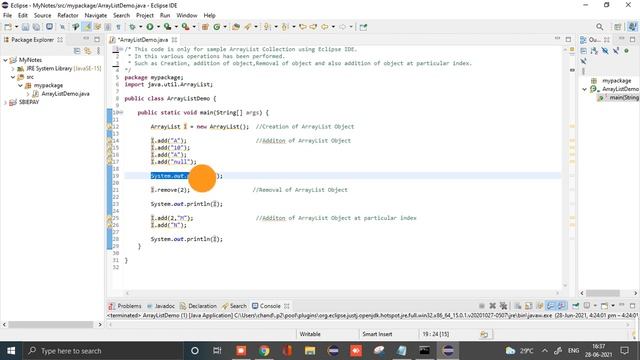Image resolution: width=640 pixels, height=360 pixels.
Task: Expand ArrayListDemo.java in Package Explorer
Action: (x=28, y=94)
